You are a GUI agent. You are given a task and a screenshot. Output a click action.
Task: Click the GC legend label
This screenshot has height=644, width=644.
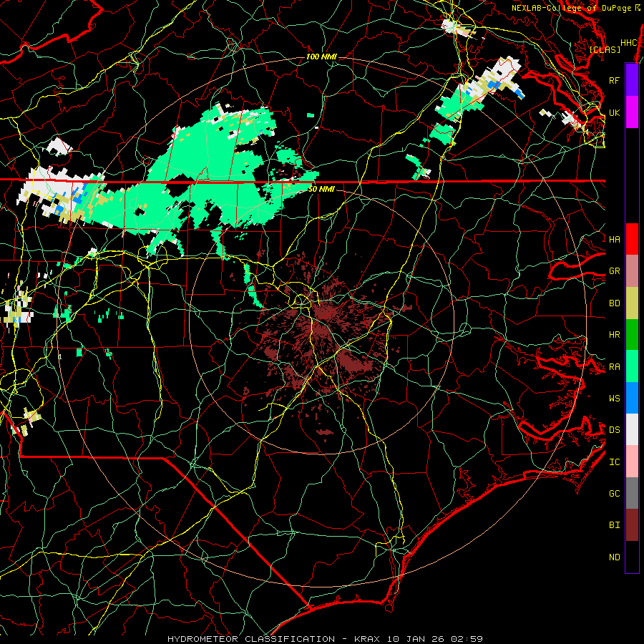coord(615,493)
